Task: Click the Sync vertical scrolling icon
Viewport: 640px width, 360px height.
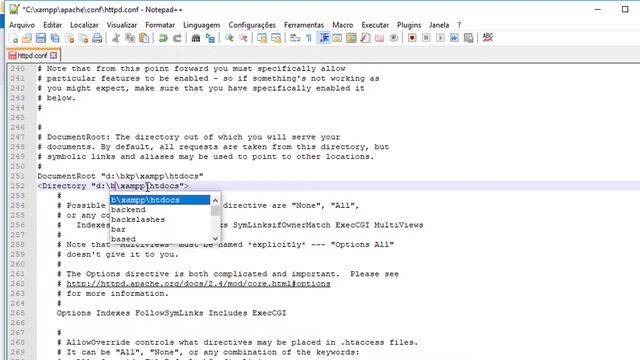Action: [x=262, y=38]
